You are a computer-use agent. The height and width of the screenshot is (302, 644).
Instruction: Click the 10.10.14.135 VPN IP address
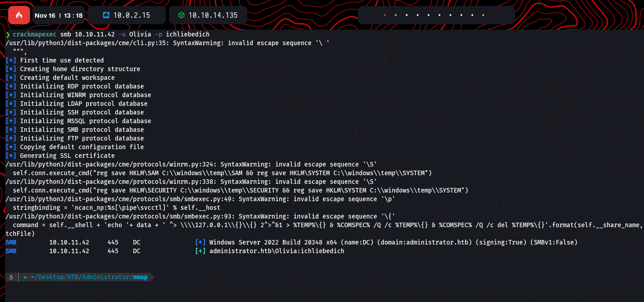point(213,16)
